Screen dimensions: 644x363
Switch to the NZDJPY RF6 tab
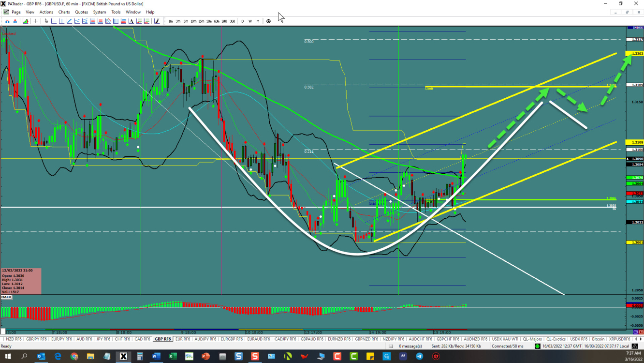click(x=394, y=339)
